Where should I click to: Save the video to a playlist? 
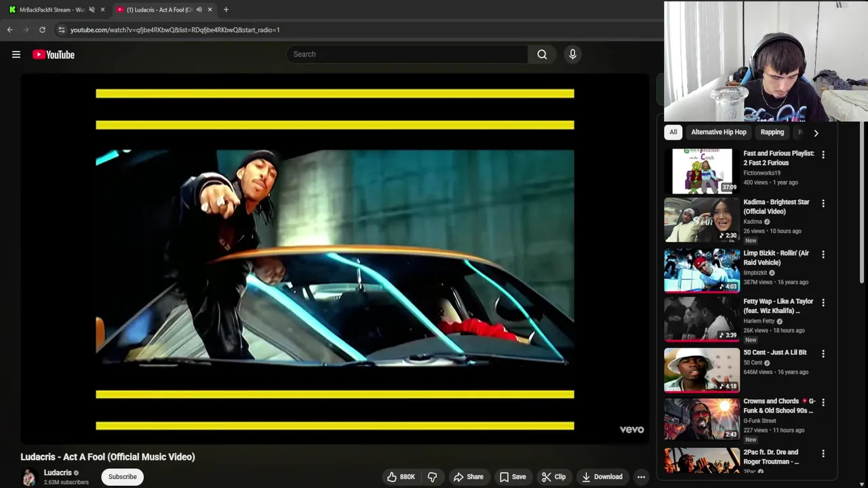pos(513,476)
